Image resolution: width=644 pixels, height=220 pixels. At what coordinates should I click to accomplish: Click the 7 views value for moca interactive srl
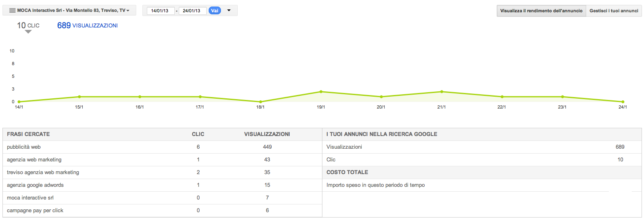267,198
